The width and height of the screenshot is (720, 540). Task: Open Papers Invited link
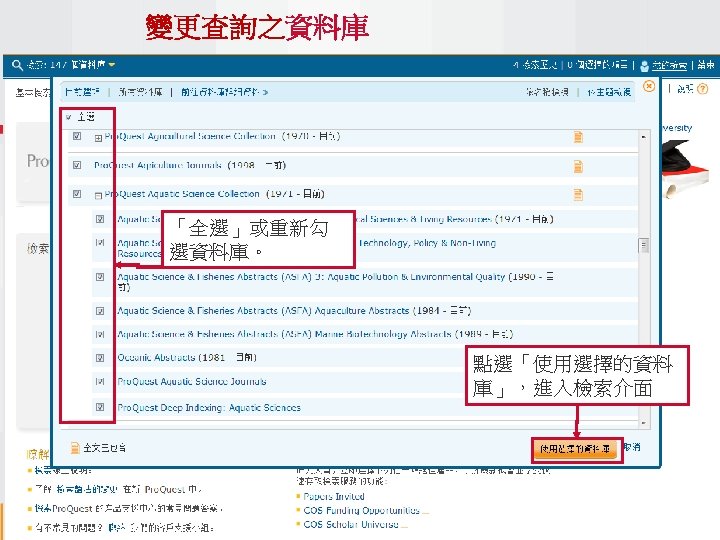pyautogui.click(x=334, y=496)
